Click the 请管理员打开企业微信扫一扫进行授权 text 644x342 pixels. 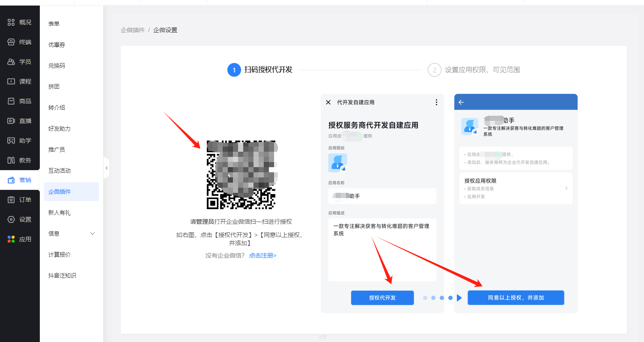click(x=241, y=222)
